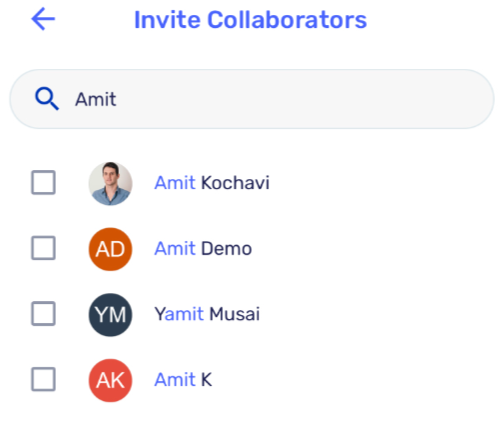The image size is (502, 428).
Task: Pick the Amit K name text
Action: pos(183,380)
